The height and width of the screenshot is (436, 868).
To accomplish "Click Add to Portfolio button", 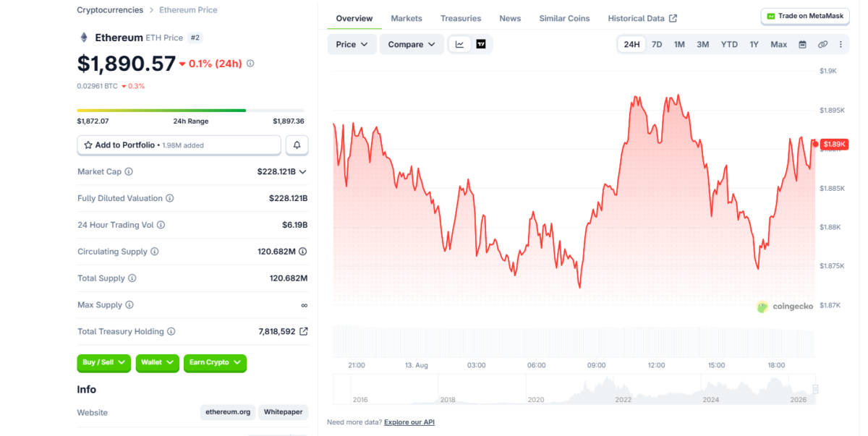I will click(179, 145).
